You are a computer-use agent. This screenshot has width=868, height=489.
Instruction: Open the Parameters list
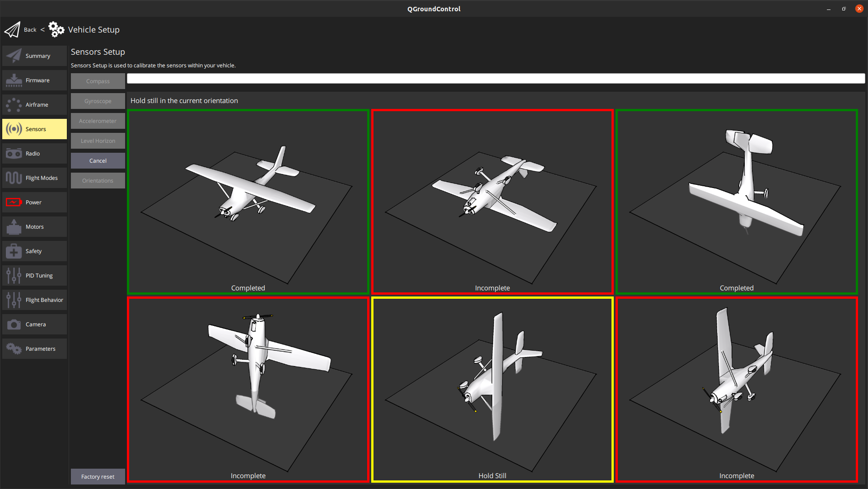coord(34,348)
